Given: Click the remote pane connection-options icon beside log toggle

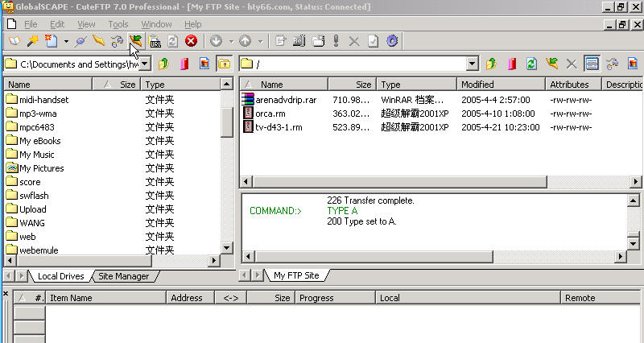Looking at the screenshot, I should pyautogui.click(x=612, y=64).
